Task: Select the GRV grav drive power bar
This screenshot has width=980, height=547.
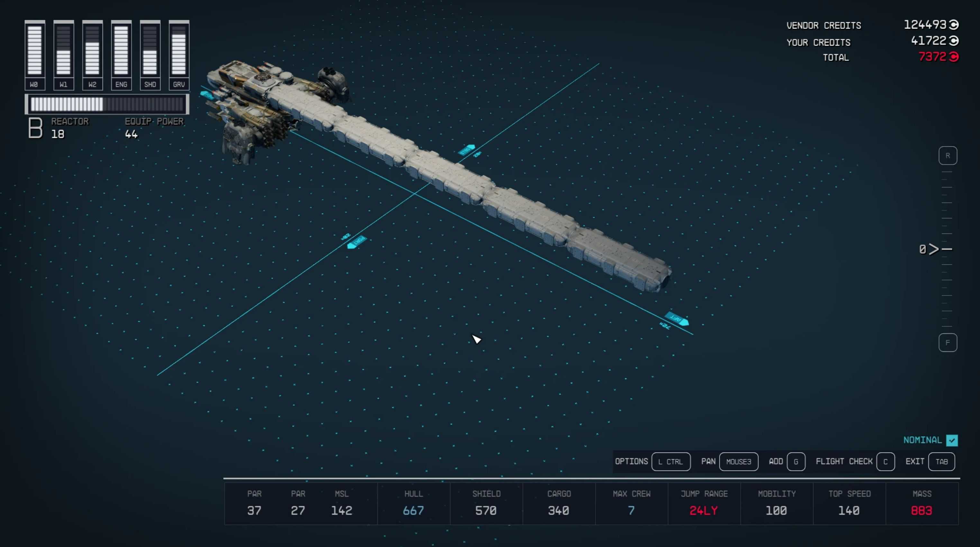Action: point(179,50)
